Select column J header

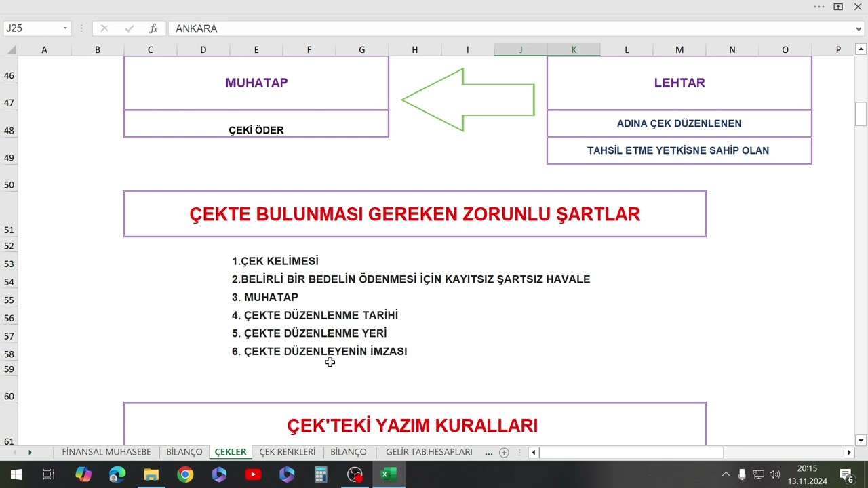521,49
